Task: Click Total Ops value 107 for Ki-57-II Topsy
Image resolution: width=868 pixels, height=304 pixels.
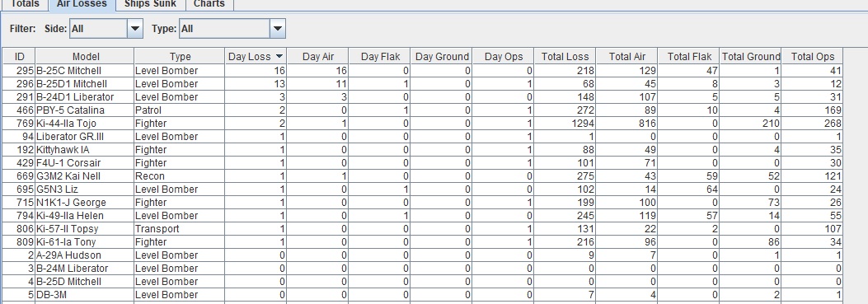Action: pos(812,229)
